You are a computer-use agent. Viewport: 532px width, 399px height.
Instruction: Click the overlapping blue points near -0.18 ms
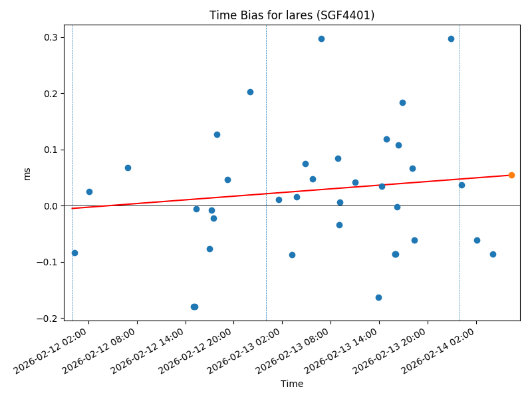coord(194,307)
